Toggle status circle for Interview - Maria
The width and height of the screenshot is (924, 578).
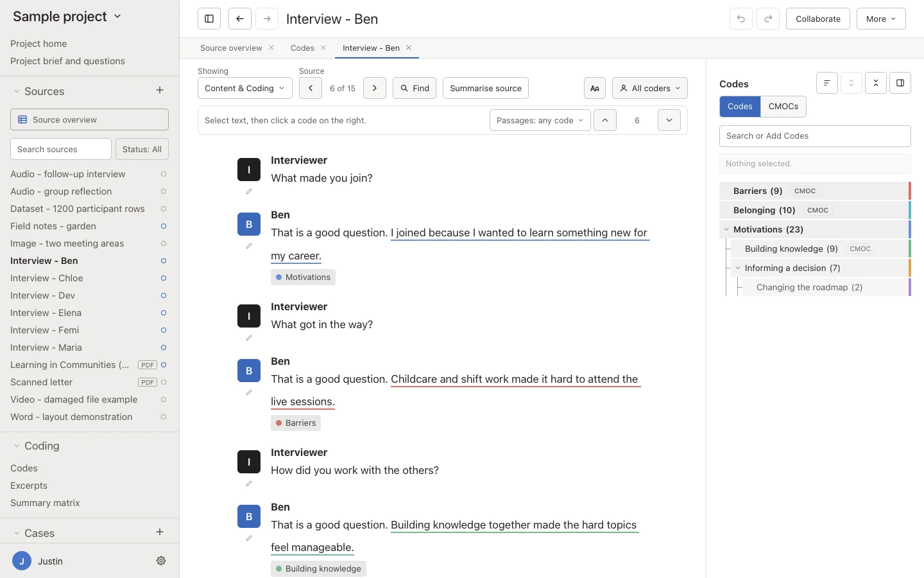(x=164, y=347)
